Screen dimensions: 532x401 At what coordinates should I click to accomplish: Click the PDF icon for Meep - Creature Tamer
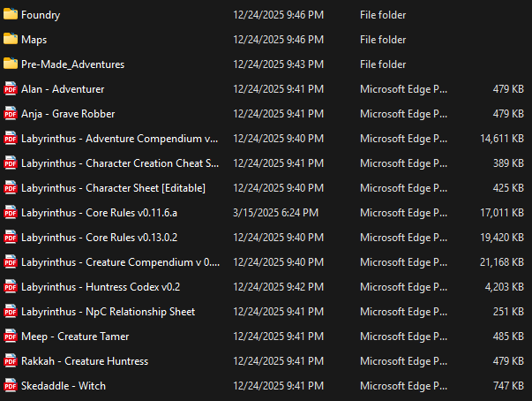point(11,337)
